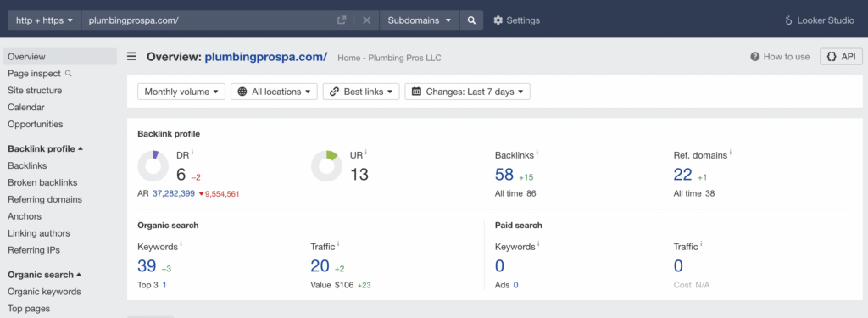Open Page inspect in sidebar
This screenshot has height=318, width=868.
point(34,73)
